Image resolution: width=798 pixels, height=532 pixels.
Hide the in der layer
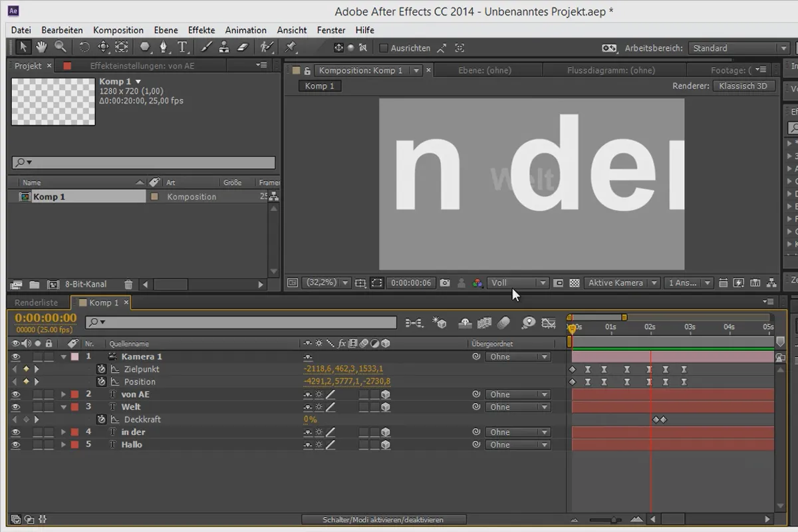15,432
